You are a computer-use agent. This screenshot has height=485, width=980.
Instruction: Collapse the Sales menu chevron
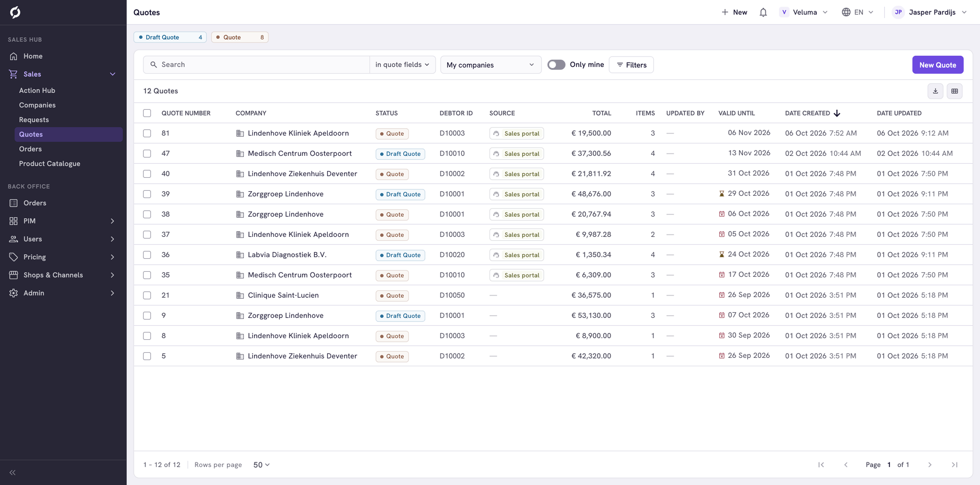coord(113,74)
